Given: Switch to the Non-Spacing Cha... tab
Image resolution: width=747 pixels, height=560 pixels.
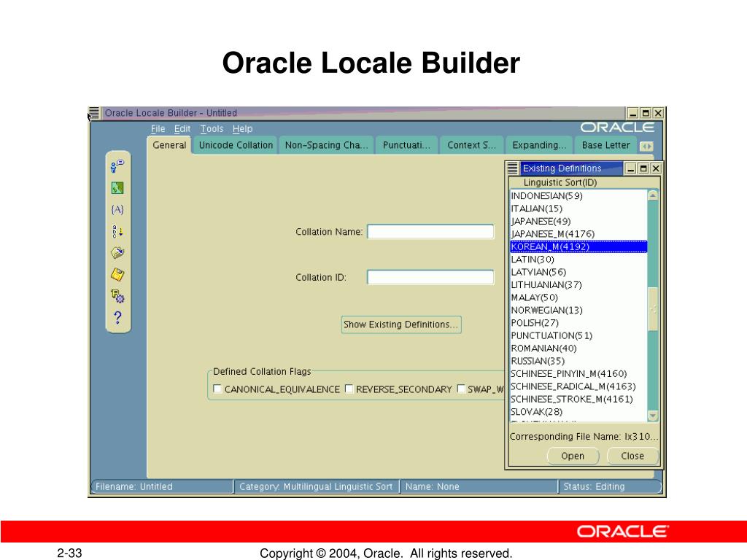Looking at the screenshot, I should coord(326,145).
